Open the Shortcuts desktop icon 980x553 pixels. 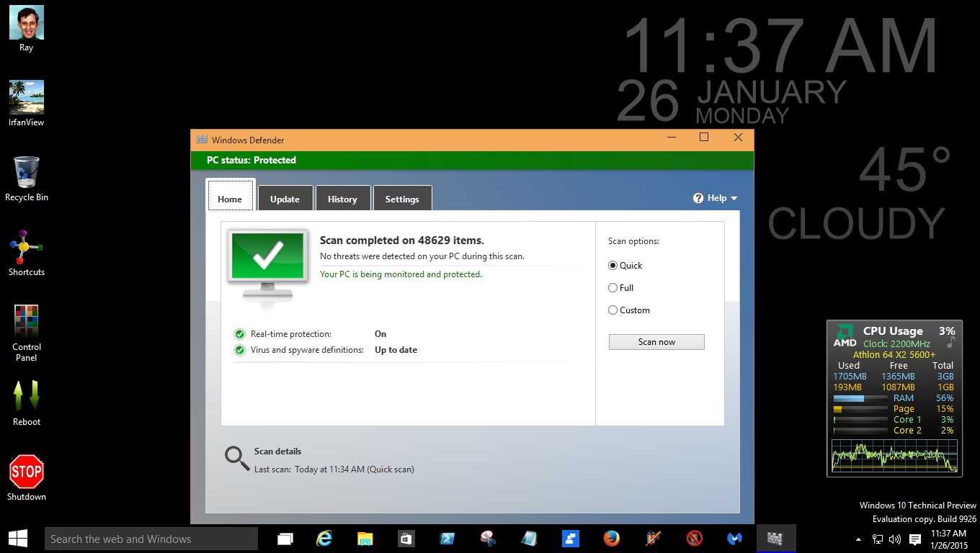[x=27, y=253]
